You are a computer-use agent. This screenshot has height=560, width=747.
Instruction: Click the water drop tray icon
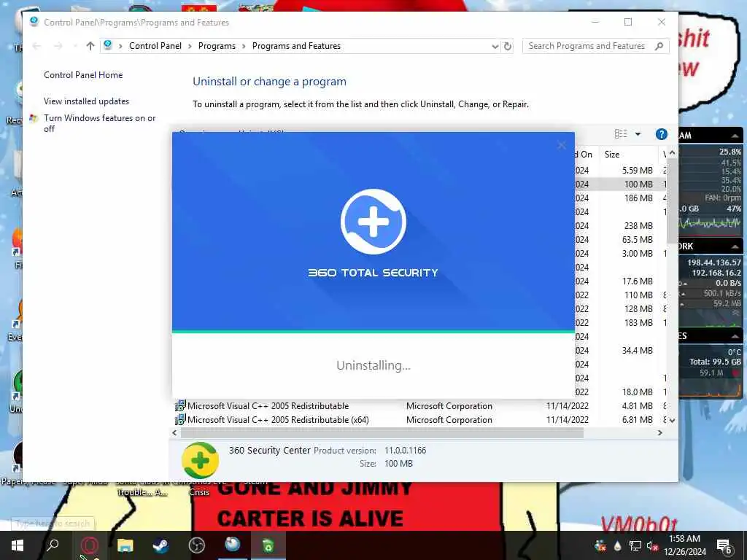[x=617, y=545]
